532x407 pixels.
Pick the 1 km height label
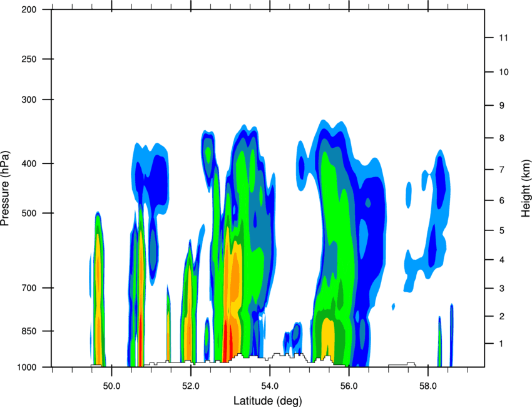click(x=501, y=344)
